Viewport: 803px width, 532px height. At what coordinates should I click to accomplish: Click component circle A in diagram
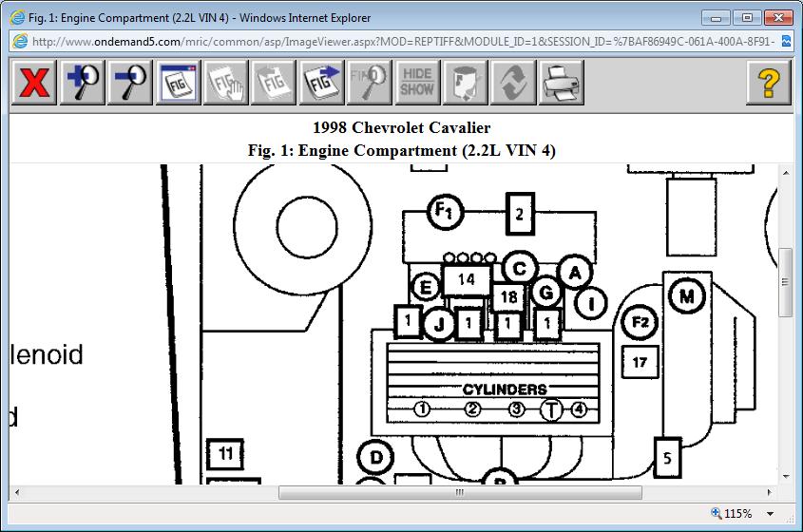(x=575, y=273)
